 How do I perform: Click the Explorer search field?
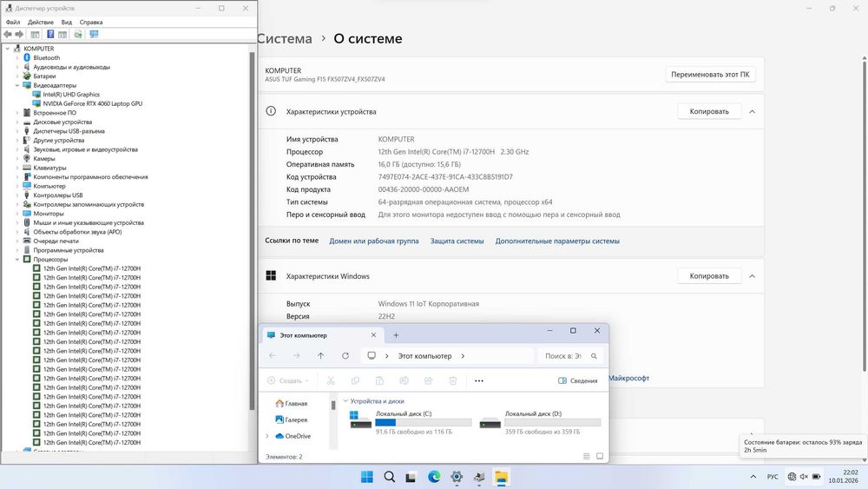pyautogui.click(x=571, y=356)
